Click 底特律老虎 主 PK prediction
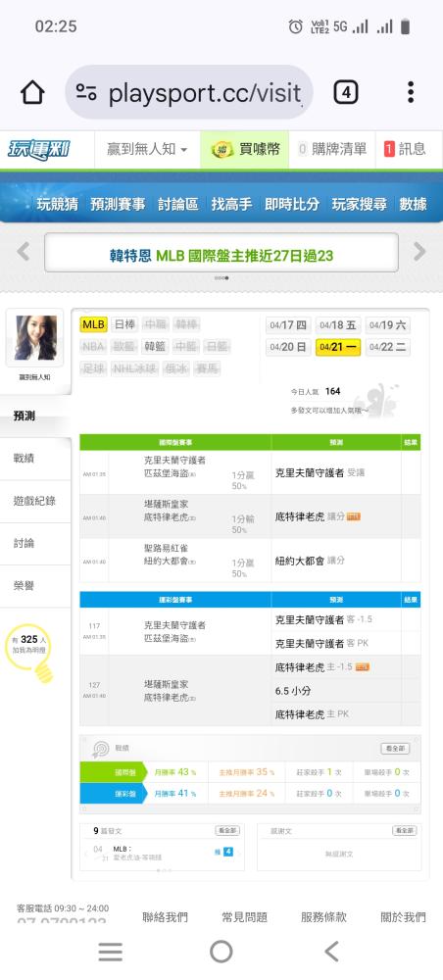 click(312, 713)
